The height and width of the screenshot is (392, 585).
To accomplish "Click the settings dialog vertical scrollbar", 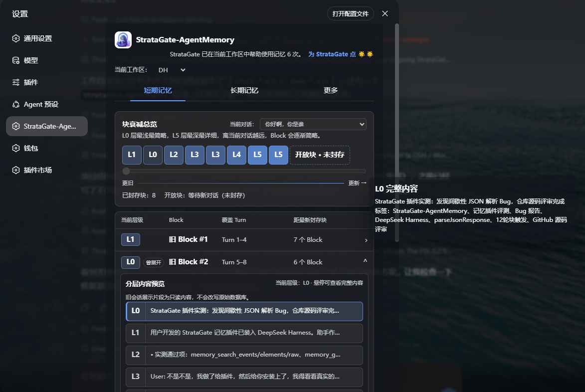I will [x=397, y=132].
